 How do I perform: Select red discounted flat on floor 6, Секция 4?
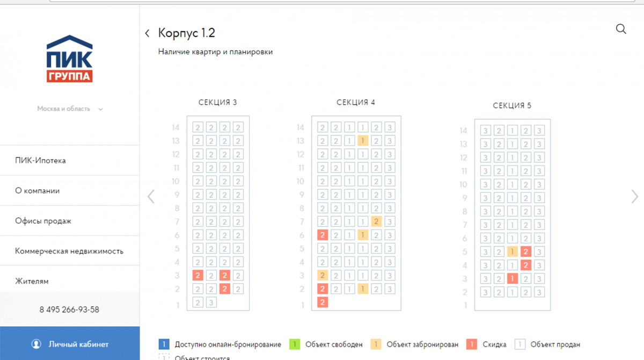323,235
